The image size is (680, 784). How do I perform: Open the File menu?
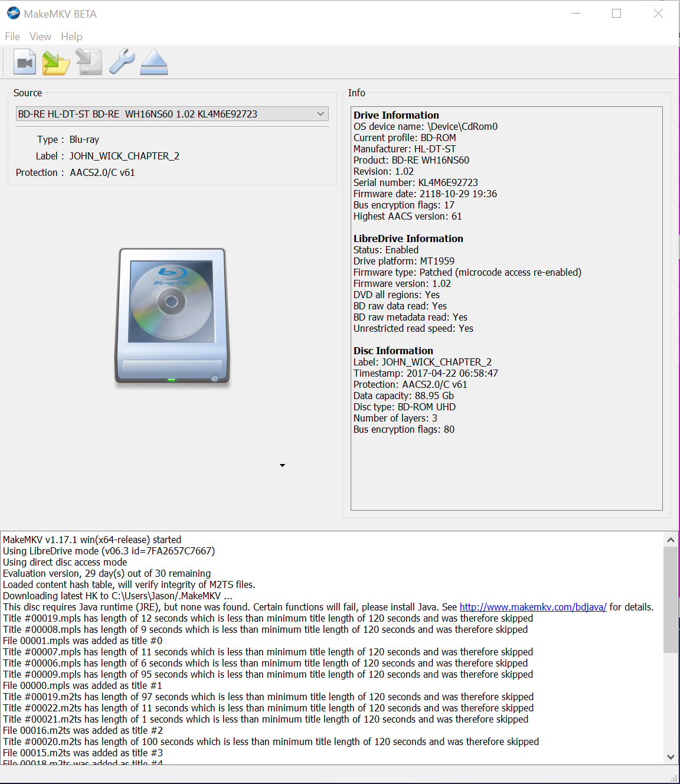coord(12,37)
